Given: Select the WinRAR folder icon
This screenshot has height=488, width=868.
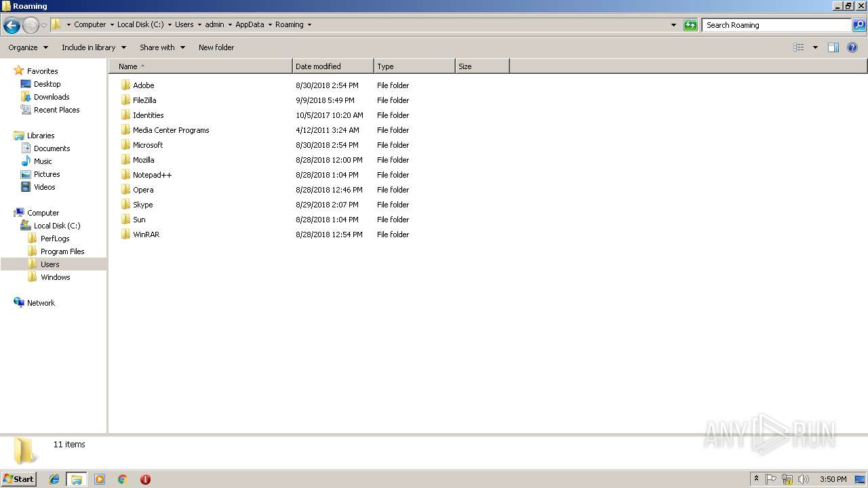Looking at the screenshot, I should [x=125, y=235].
